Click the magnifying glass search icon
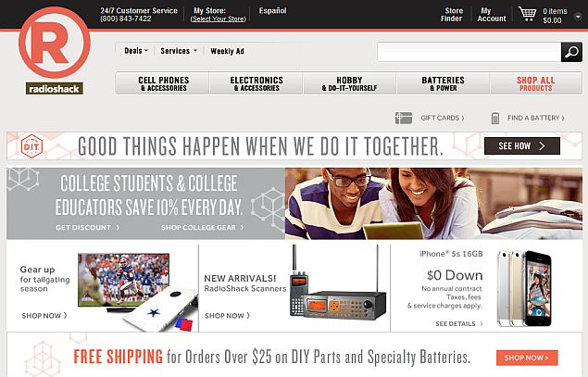The height and width of the screenshot is (377, 588). click(x=571, y=52)
